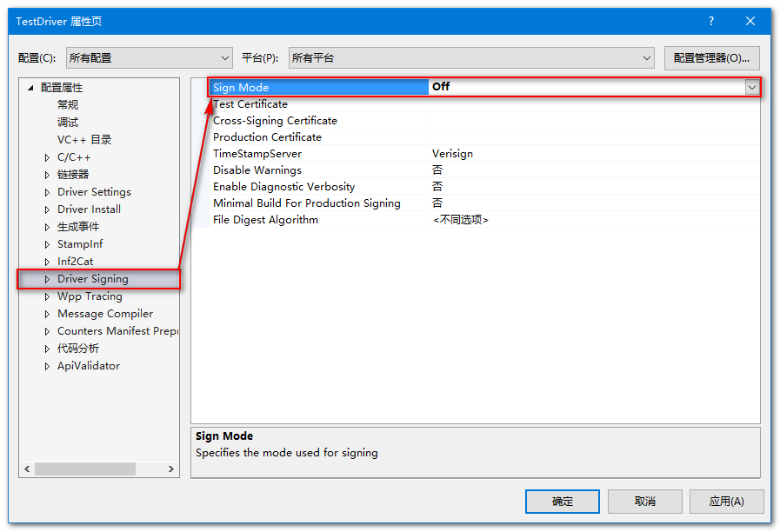Select the Disable Warnings property row
This screenshot has height=532, width=780.
[x=484, y=170]
